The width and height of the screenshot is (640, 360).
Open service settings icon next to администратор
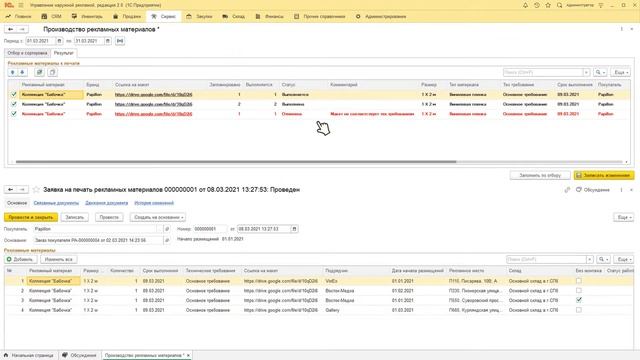(601, 5)
